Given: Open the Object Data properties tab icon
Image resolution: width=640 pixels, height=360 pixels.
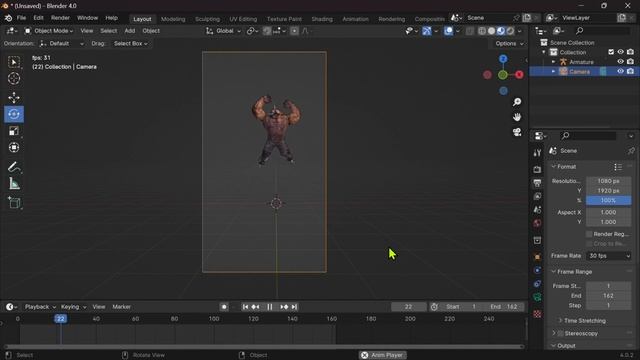Looking at the screenshot, I should (x=537, y=297).
